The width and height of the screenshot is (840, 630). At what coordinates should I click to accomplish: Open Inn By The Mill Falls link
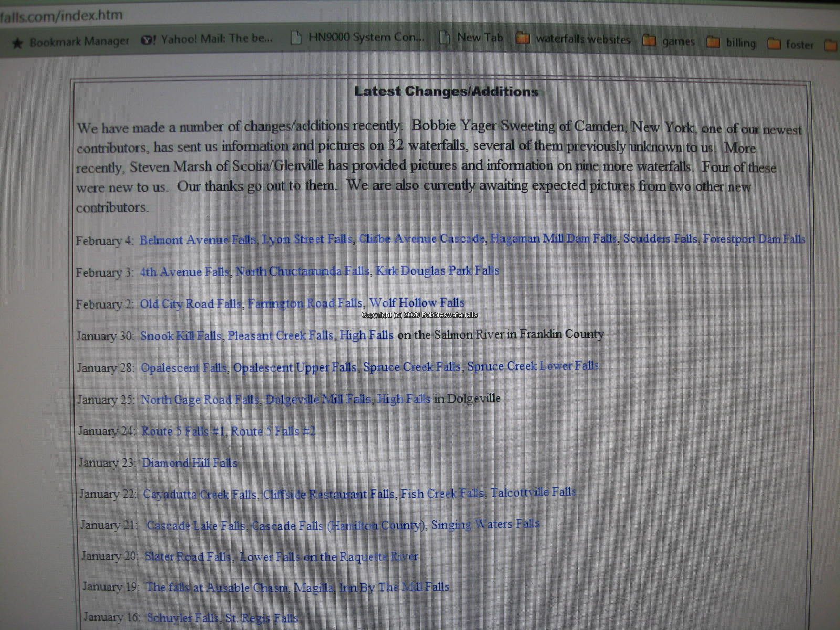click(394, 587)
